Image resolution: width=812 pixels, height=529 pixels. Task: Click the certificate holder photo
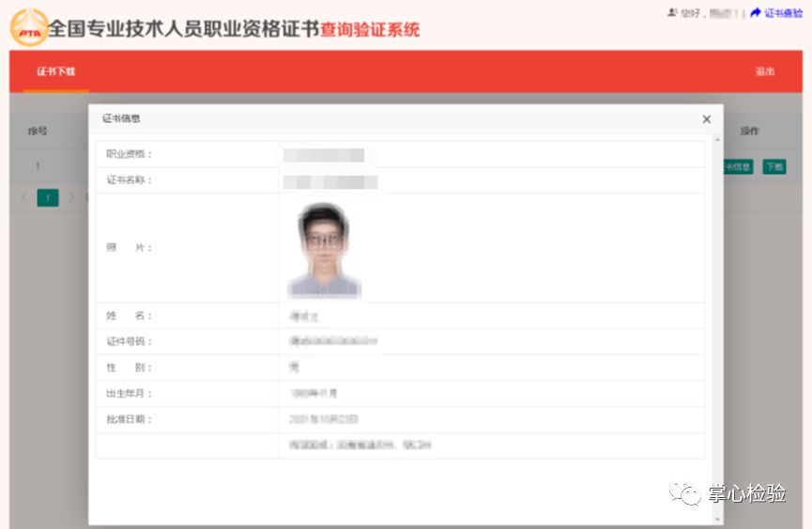pos(324,250)
